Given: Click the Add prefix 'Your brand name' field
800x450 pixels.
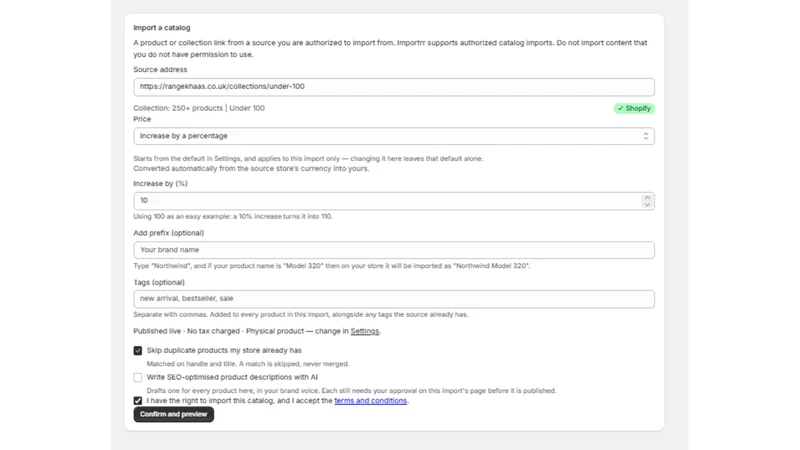Looking at the screenshot, I should (394, 250).
